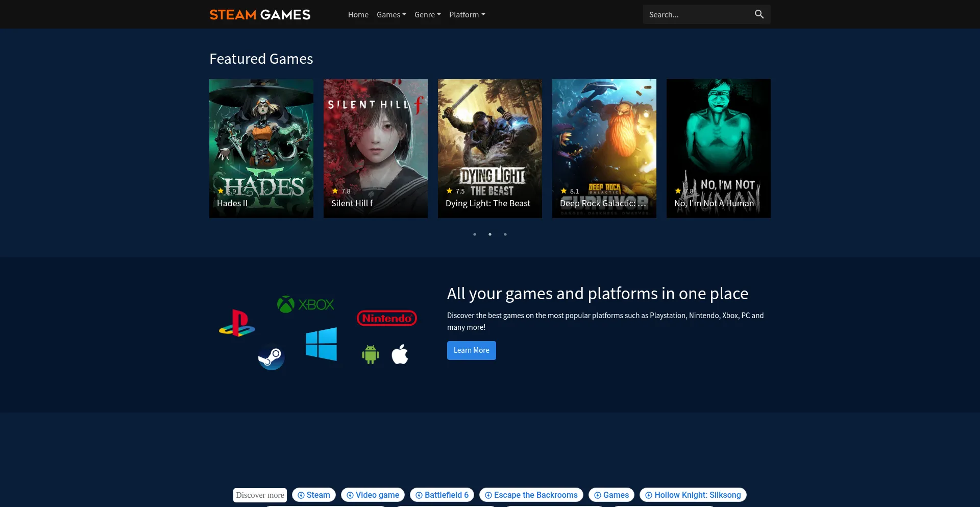The image size is (980, 507).
Task: Open the Hades II game cover
Action: tap(261, 148)
